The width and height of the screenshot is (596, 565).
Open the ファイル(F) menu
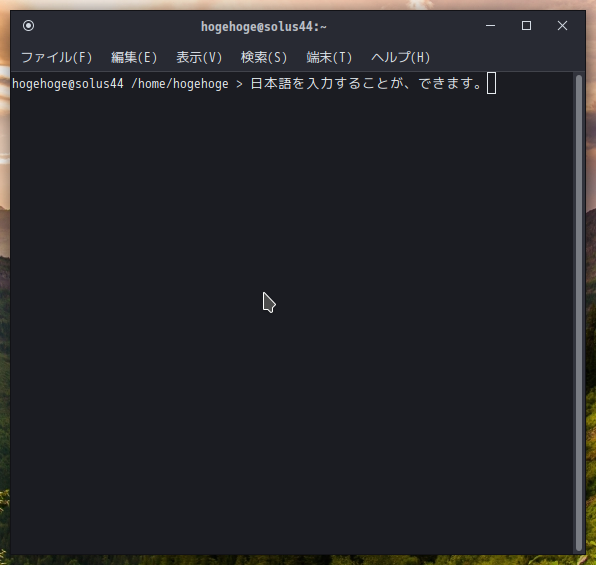click(57, 57)
